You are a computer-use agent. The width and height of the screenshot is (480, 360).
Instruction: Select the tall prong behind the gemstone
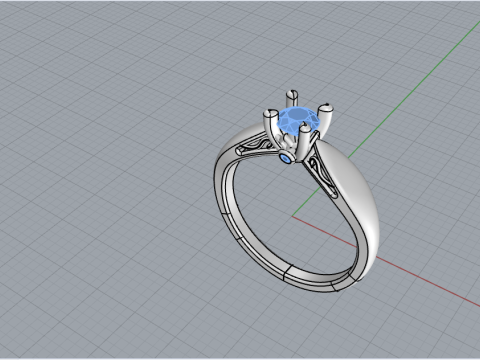click(x=292, y=99)
